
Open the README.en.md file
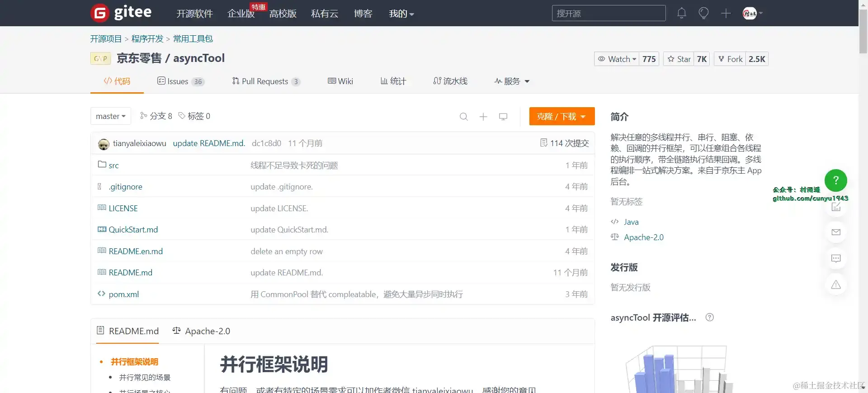point(136,251)
